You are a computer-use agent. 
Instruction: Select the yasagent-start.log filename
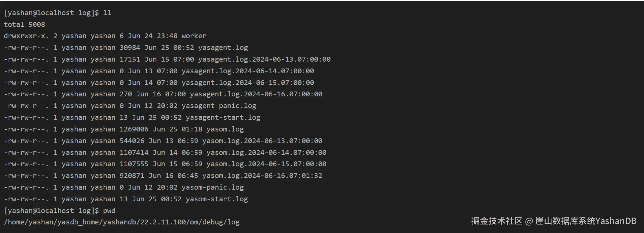pos(223,117)
